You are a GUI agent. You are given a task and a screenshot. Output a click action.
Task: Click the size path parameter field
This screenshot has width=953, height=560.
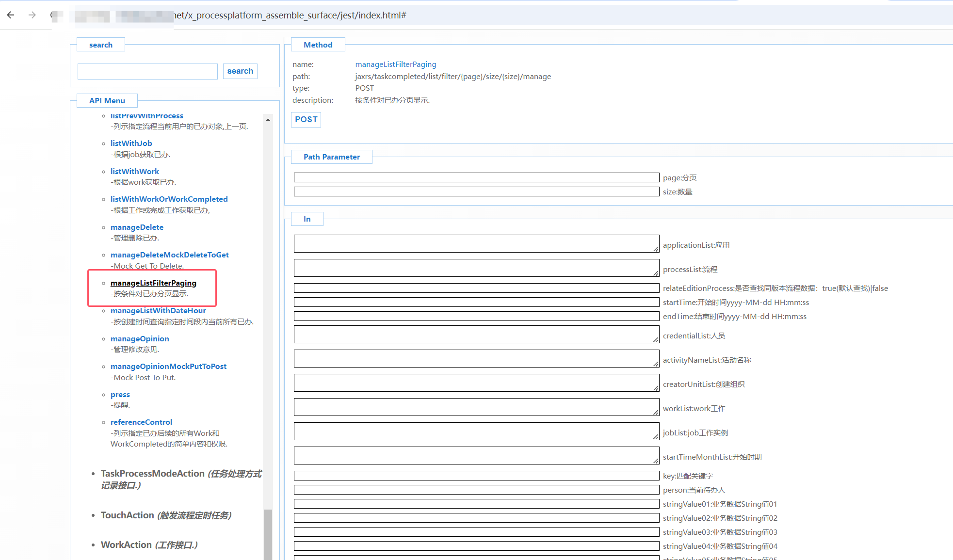point(476,192)
